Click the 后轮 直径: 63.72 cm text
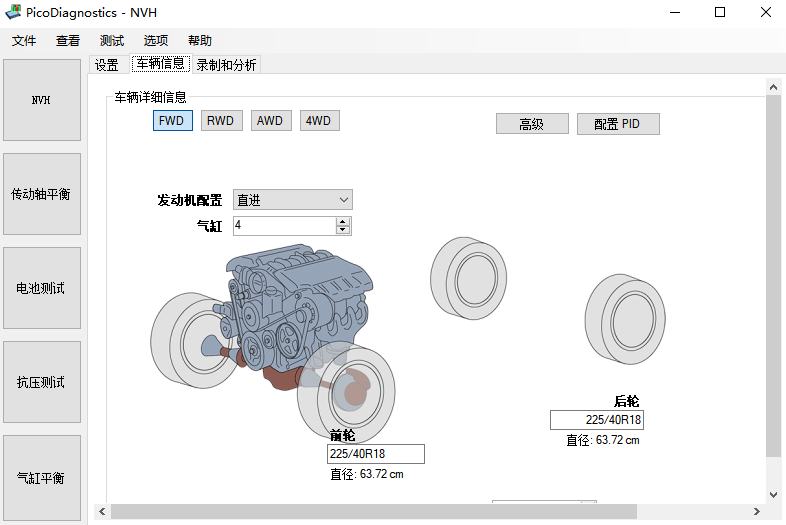The width and height of the screenshot is (786, 525). tap(603, 440)
